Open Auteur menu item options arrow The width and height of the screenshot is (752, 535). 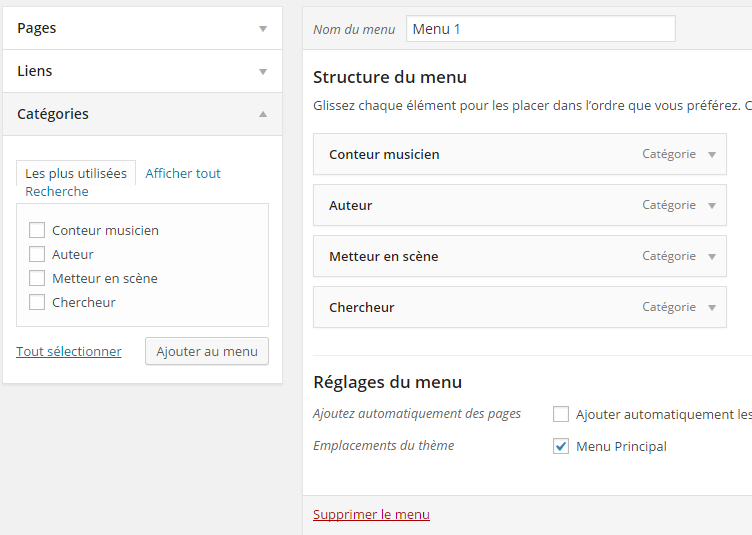point(712,206)
